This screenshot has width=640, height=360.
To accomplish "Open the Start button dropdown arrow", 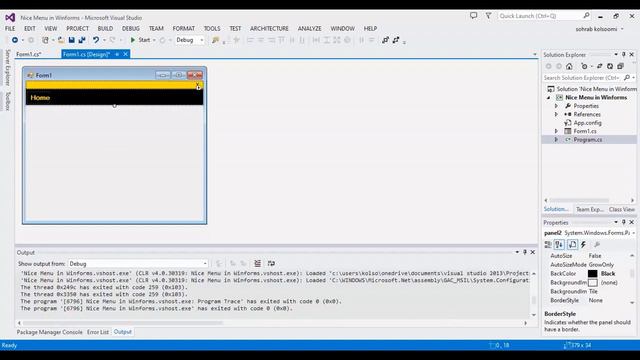I will [x=154, y=40].
